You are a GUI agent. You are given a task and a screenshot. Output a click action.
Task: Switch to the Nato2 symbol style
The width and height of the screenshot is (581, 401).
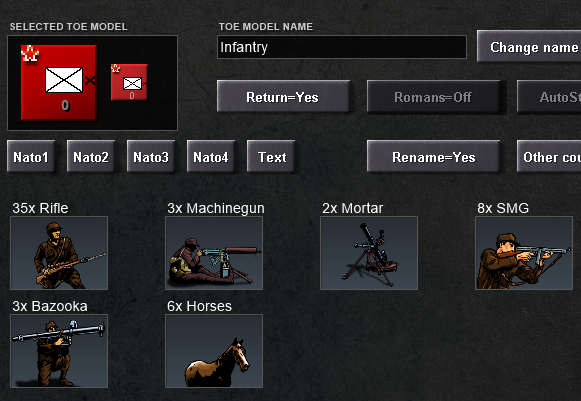coord(91,156)
